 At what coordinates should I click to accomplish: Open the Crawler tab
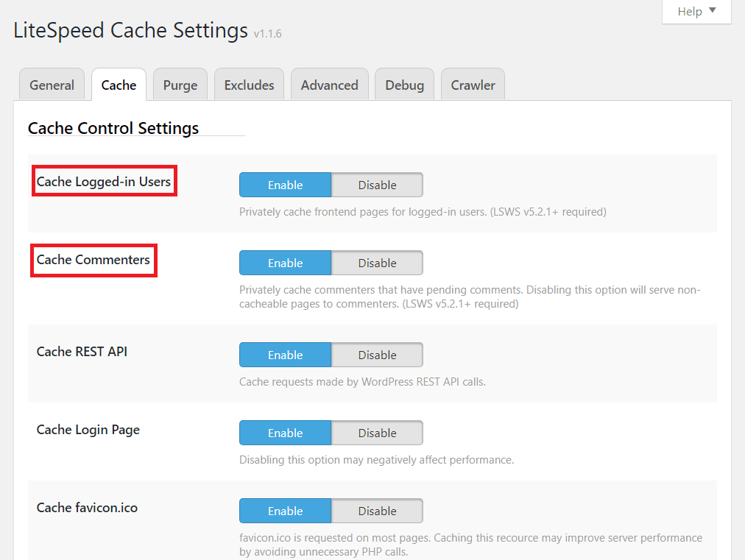tap(473, 85)
